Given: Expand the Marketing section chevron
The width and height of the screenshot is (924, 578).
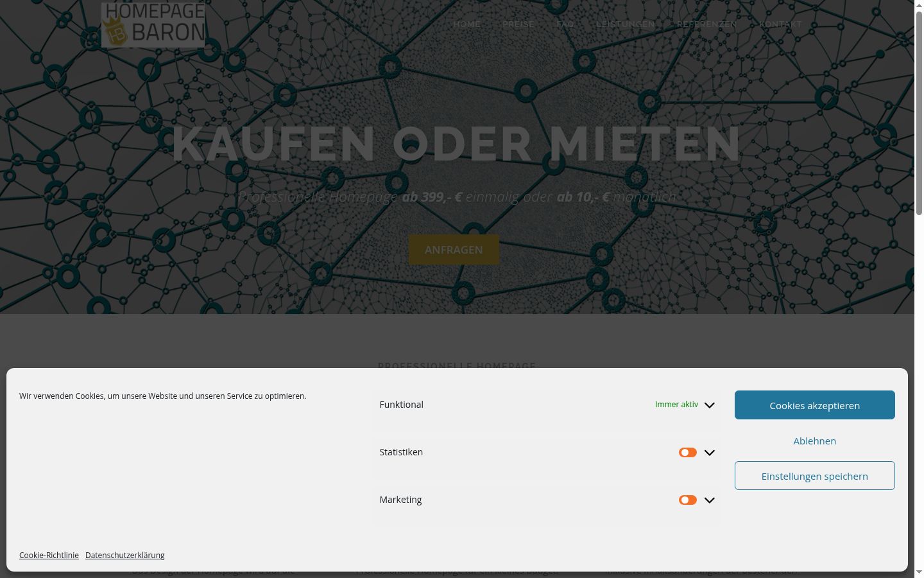Looking at the screenshot, I should (x=709, y=500).
